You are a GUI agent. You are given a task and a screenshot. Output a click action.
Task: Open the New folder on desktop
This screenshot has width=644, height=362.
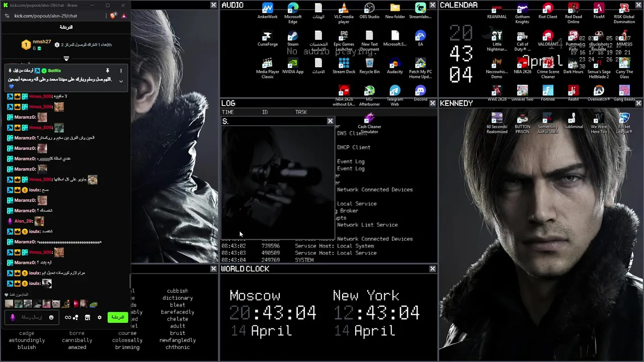point(395,11)
